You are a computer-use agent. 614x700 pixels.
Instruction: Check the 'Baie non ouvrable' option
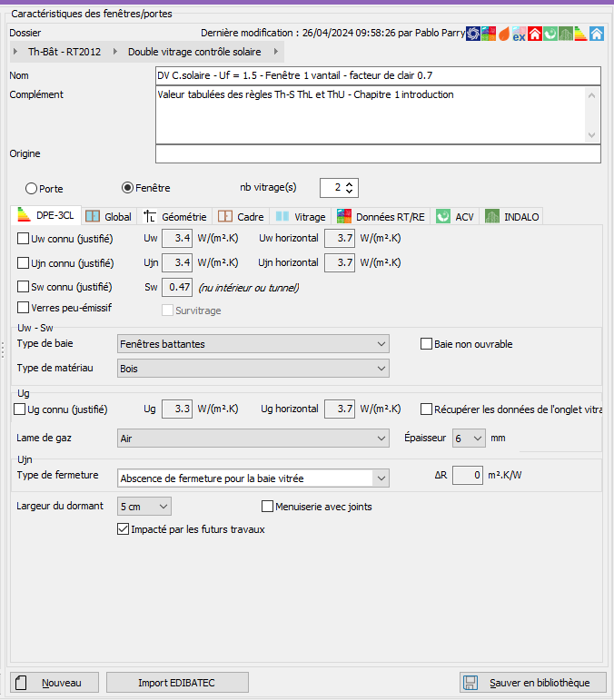pos(426,344)
